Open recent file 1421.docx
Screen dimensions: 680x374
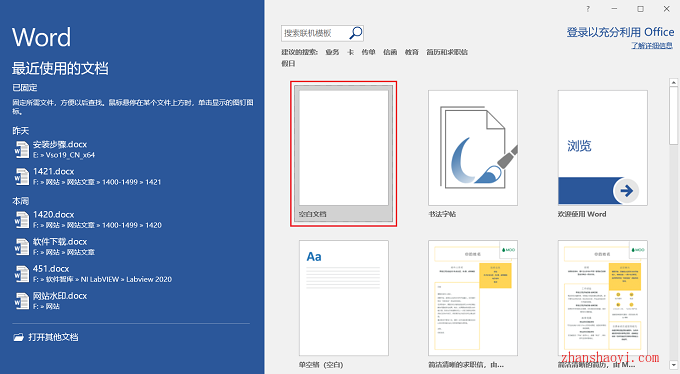53,171
